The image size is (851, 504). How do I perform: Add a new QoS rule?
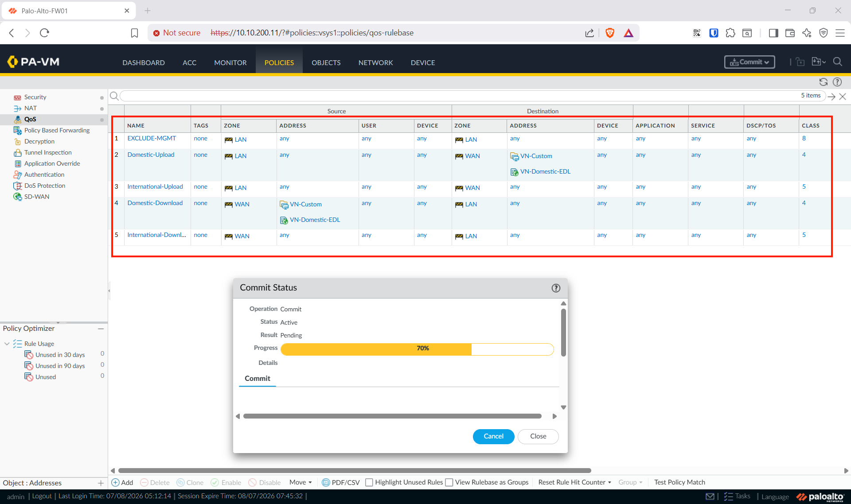122,482
